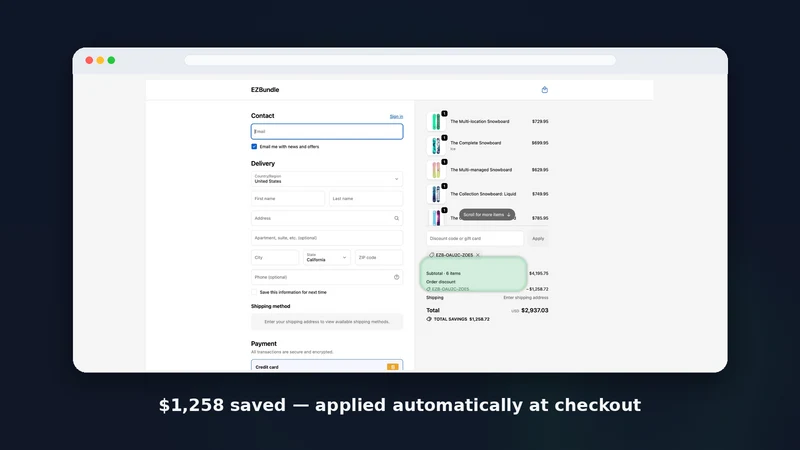
Task: Click the orange credit card icon
Action: coord(392,367)
